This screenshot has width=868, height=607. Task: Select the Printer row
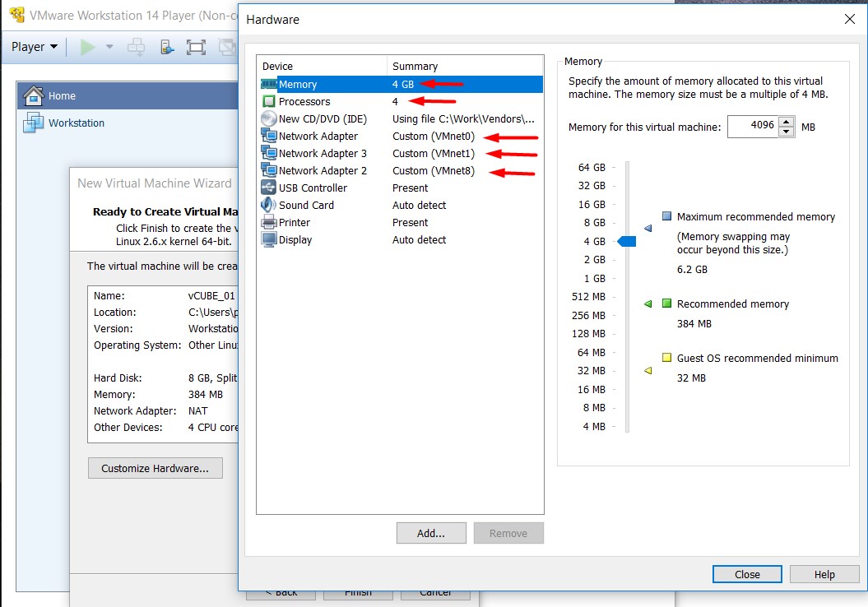[401, 222]
